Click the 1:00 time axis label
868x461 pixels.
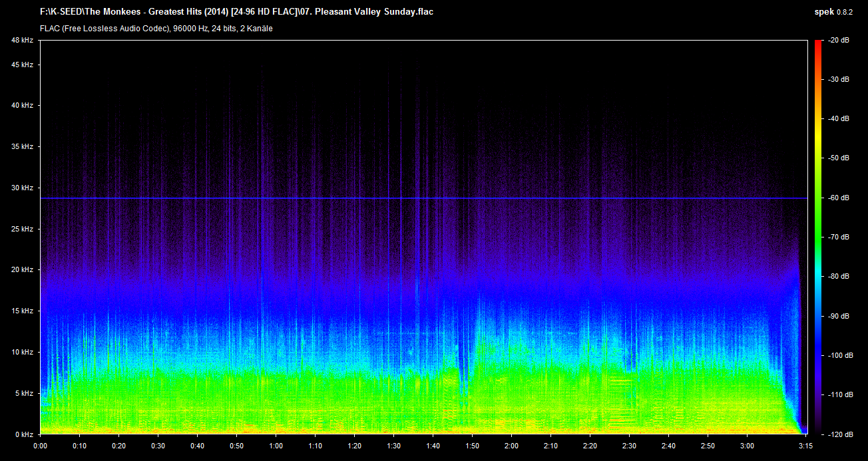click(x=276, y=446)
